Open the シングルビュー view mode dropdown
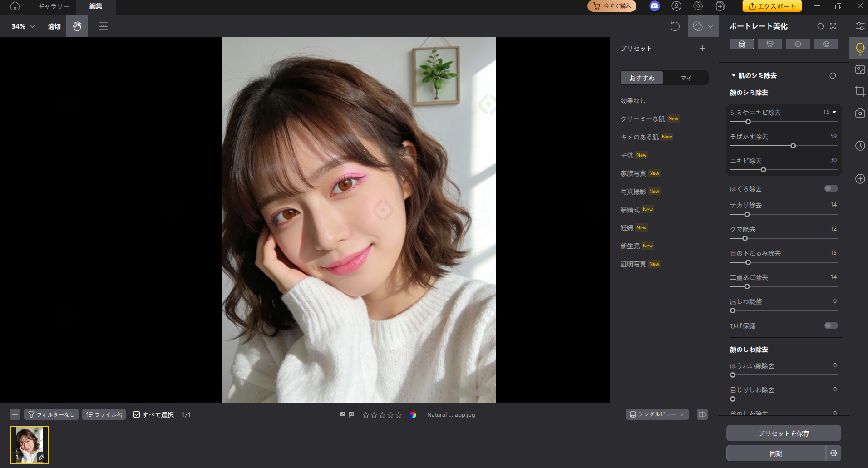Image resolution: width=868 pixels, height=468 pixels. [x=657, y=414]
